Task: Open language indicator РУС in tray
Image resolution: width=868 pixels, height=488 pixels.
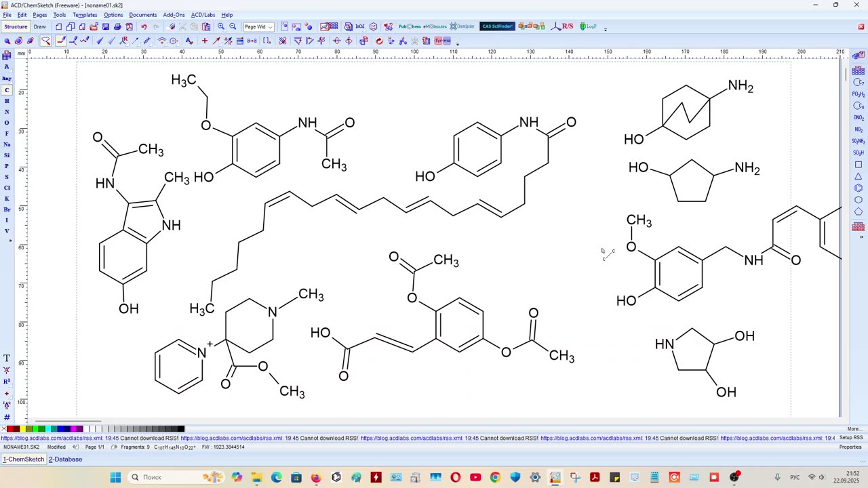Action: click(x=795, y=477)
